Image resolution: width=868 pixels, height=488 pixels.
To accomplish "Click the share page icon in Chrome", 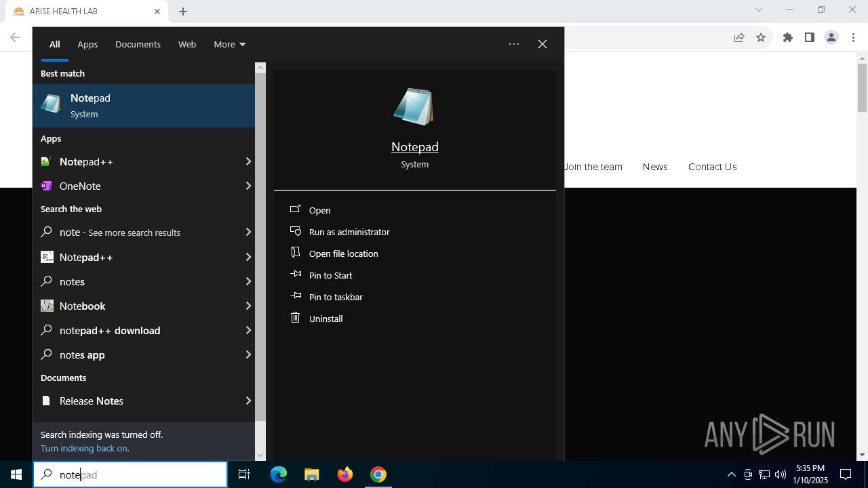I will coord(739,37).
